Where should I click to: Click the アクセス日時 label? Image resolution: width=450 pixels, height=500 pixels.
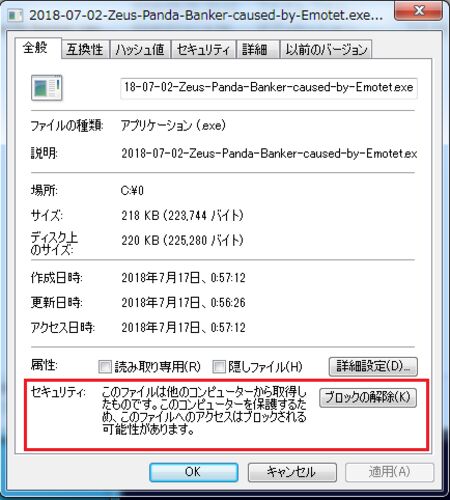point(63,328)
